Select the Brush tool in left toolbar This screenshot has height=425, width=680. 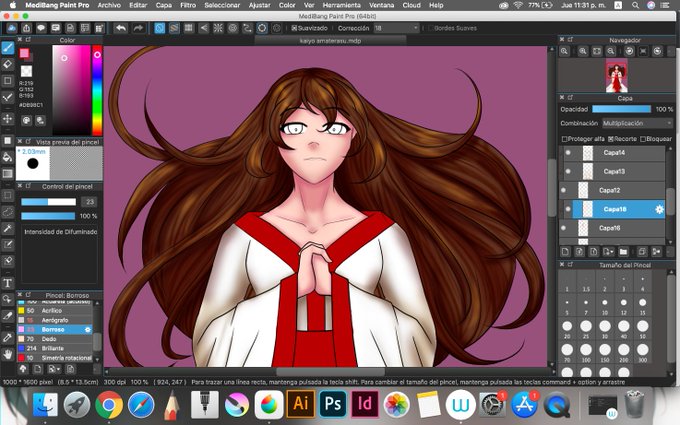click(7, 48)
